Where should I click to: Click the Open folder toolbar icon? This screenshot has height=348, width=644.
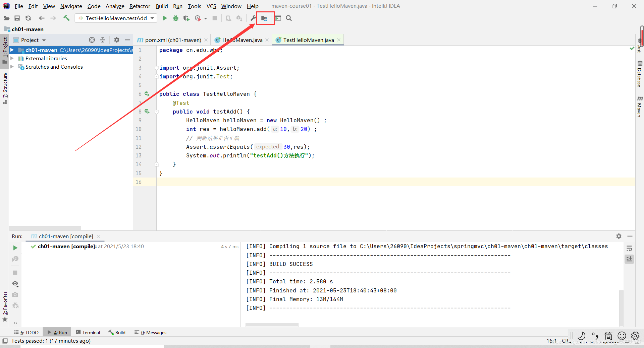point(6,18)
